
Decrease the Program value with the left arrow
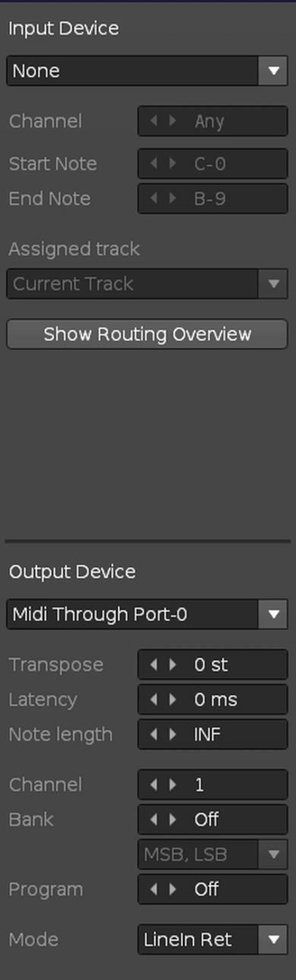(x=154, y=889)
